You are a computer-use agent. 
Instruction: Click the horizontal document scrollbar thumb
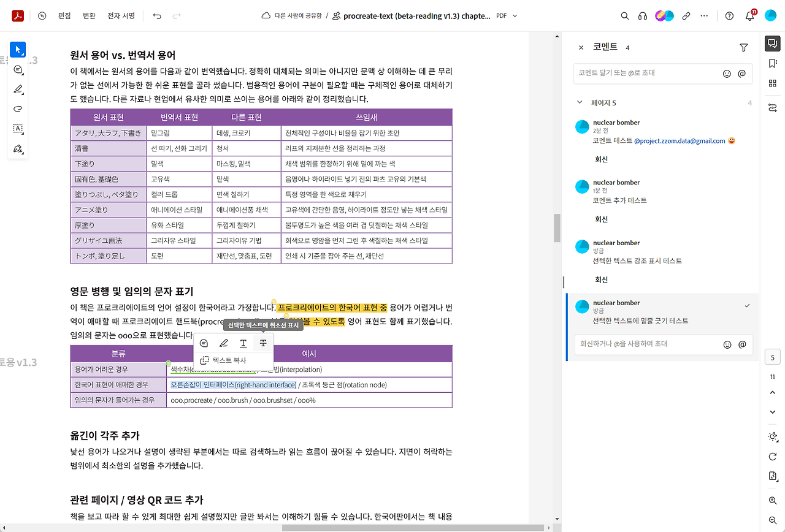(x=414, y=527)
